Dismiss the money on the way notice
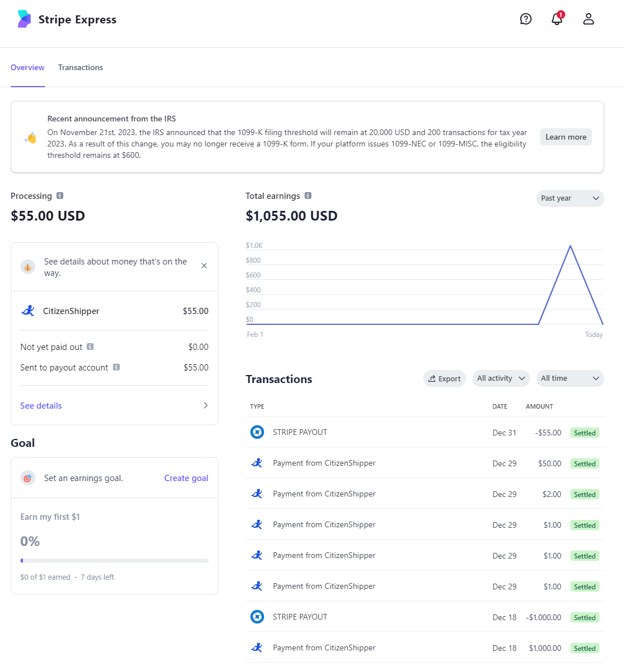 tap(204, 266)
